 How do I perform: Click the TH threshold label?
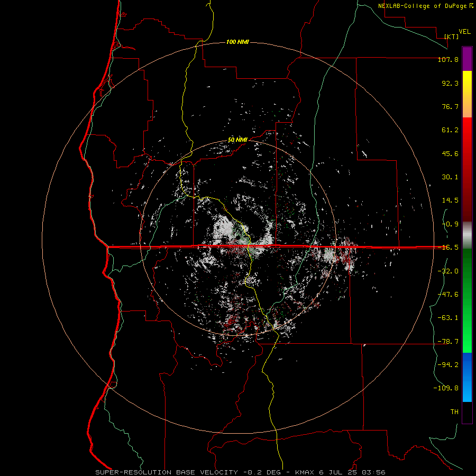454,412
